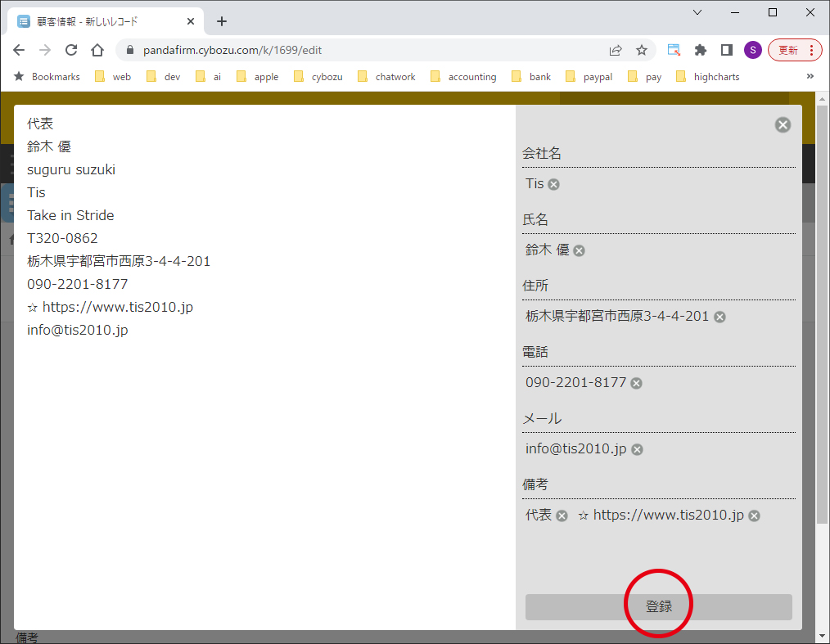
Task: Remove the 鈴木 優 name tag
Action: (x=579, y=251)
